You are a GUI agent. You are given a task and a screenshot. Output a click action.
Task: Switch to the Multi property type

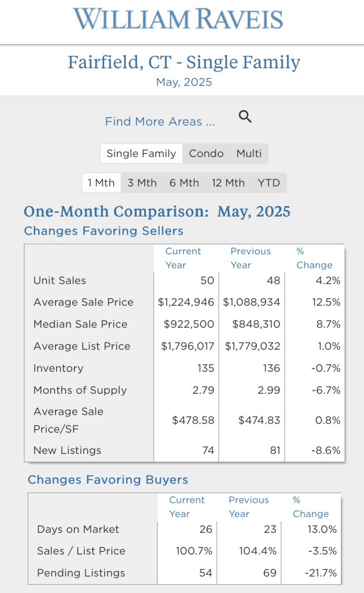pyautogui.click(x=249, y=153)
